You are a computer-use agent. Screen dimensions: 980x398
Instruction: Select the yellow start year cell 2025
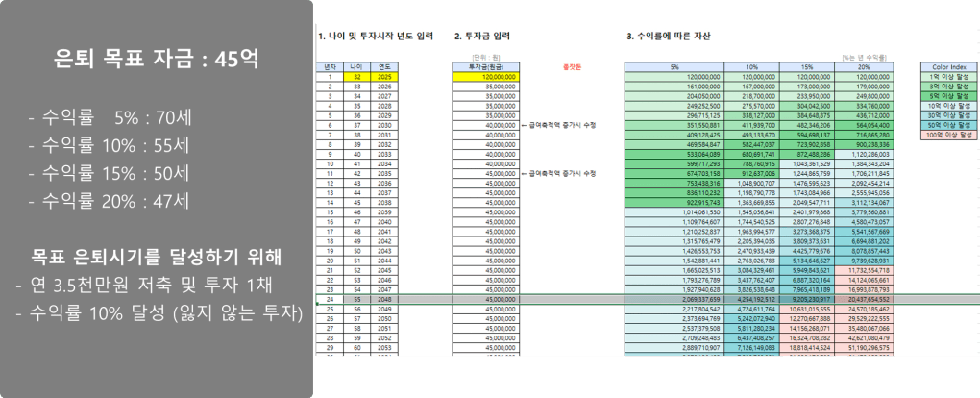384,75
